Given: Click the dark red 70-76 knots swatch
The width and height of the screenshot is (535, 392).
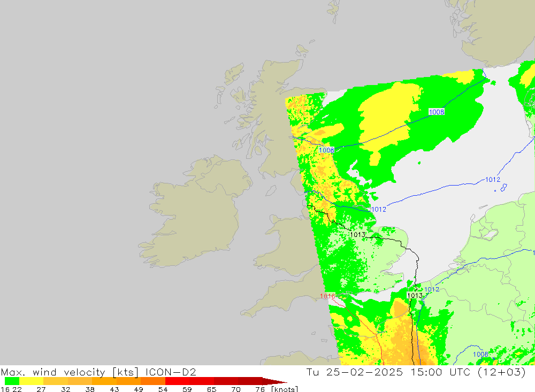Looking at the screenshot, I should (250, 381).
